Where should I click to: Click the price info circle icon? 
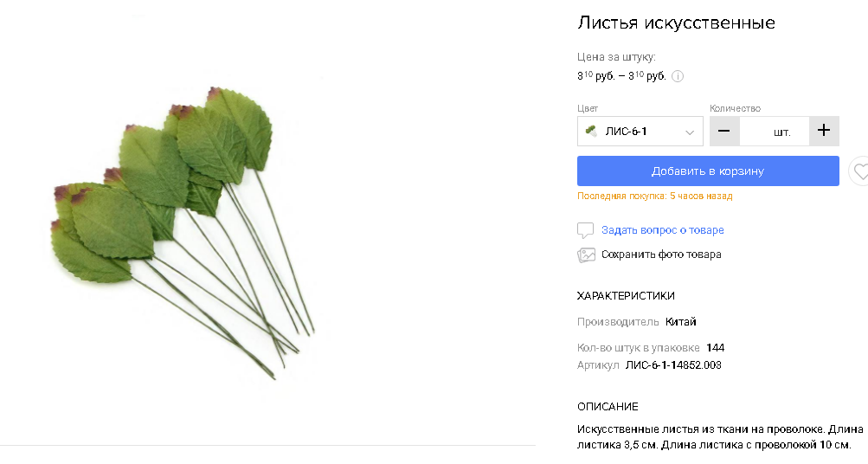point(678,76)
